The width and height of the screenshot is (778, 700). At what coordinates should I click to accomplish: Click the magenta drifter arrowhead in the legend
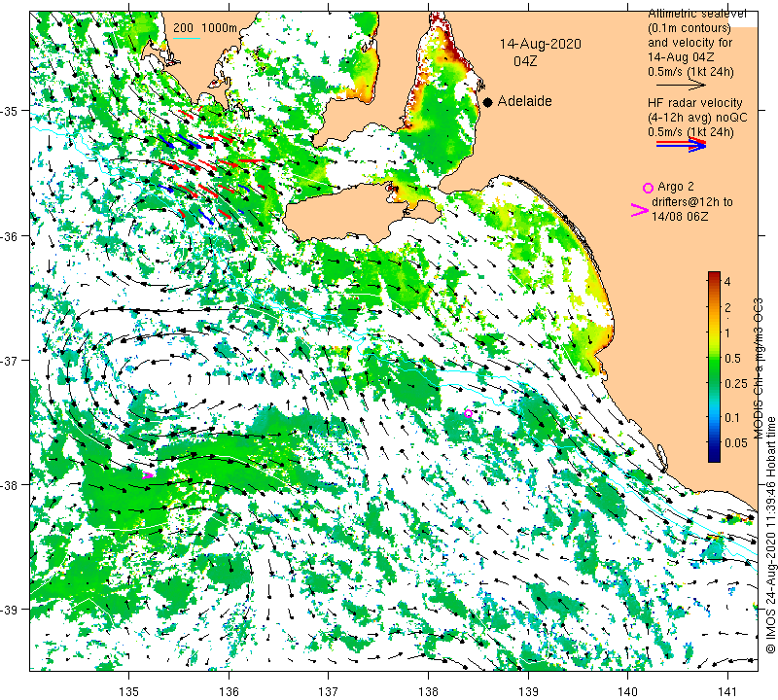[x=640, y=210]
